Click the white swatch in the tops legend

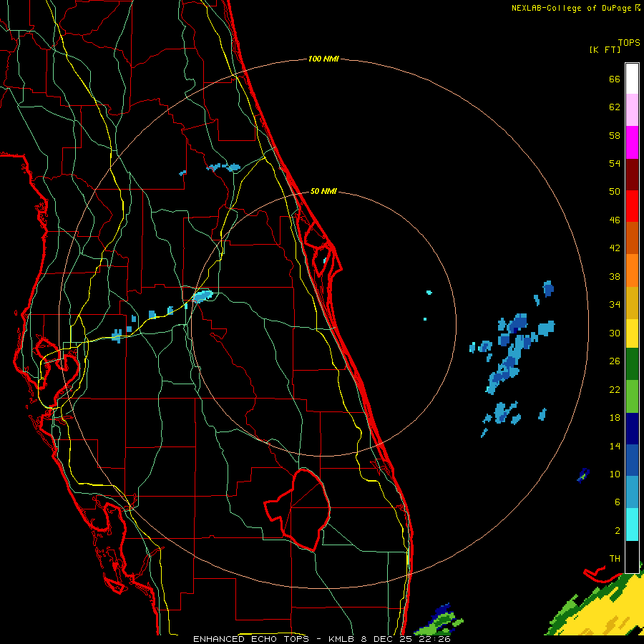point(632,79)
